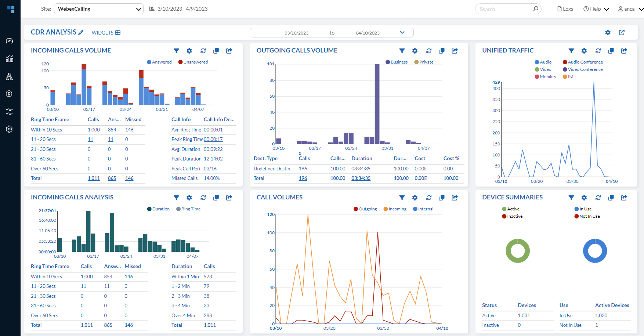Open Logs from the top bar
The image size is (644, 336).
click(565, 9)
